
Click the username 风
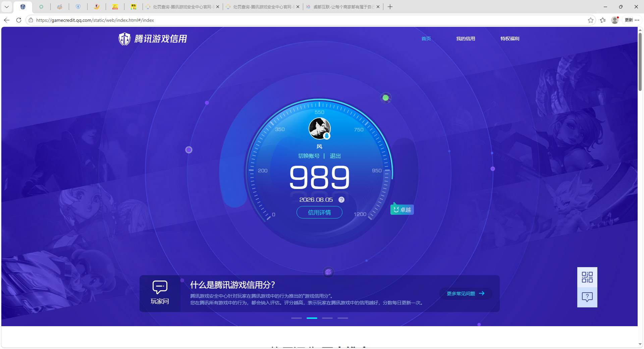click(x=319, y=146)
